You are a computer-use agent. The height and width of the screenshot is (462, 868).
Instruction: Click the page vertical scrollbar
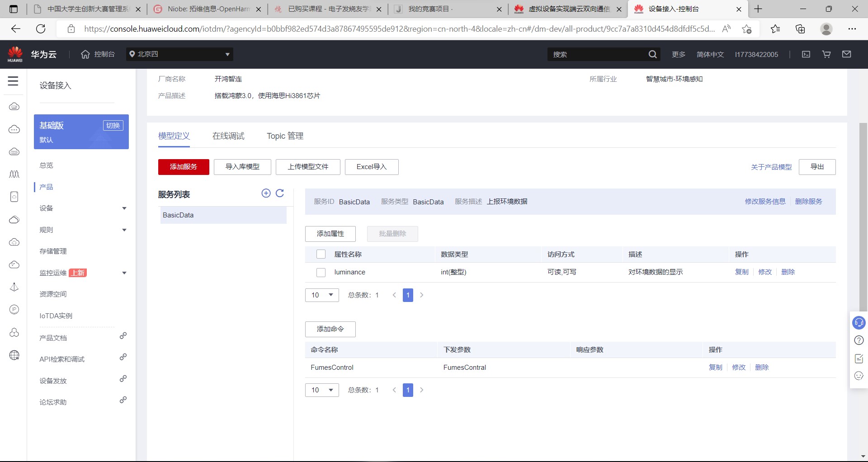pyautogui.click(x=863, y=217)
